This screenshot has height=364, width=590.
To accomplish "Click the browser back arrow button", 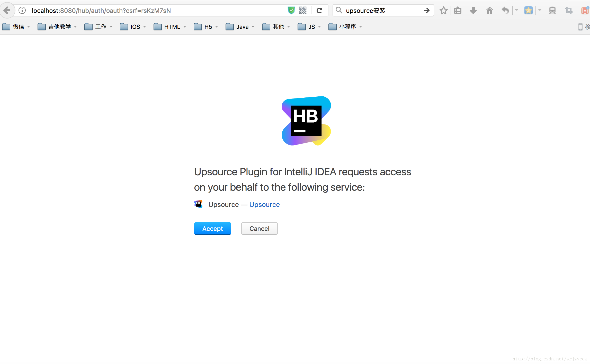I will point(7,11).
